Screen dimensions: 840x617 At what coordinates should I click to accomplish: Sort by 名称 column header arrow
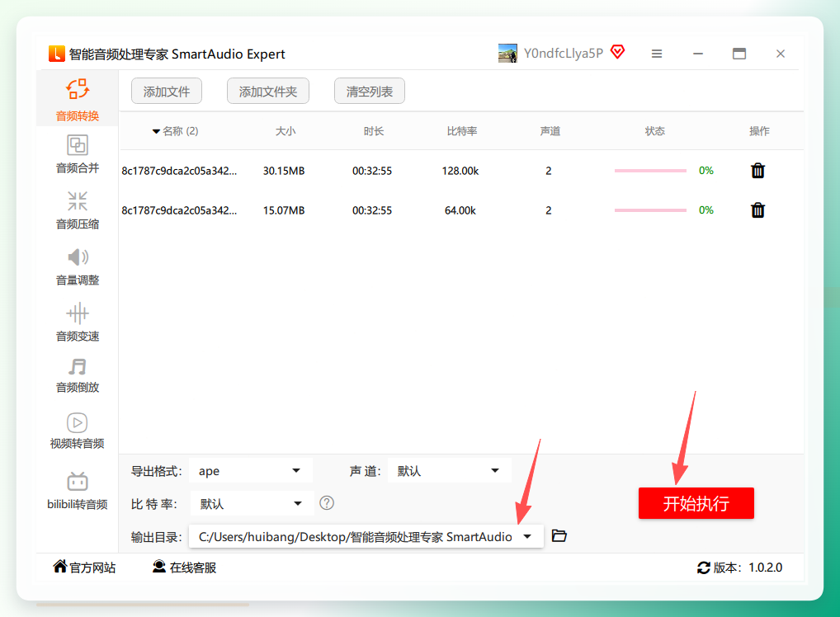point(156,131)
